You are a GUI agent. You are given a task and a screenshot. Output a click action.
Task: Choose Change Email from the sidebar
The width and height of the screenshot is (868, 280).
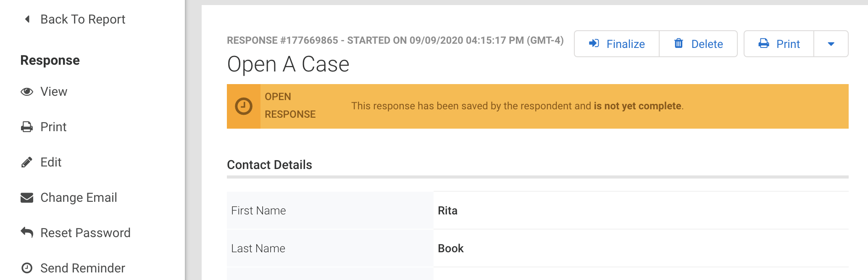click(x=79, y=198)
